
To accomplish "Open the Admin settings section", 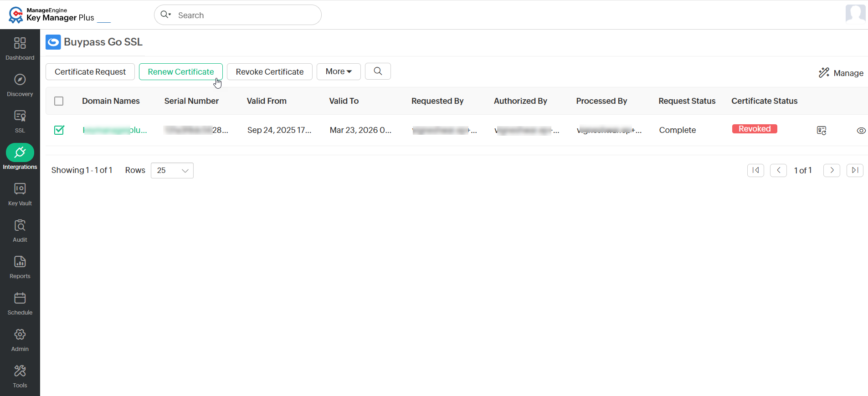I will pos(20,340).
